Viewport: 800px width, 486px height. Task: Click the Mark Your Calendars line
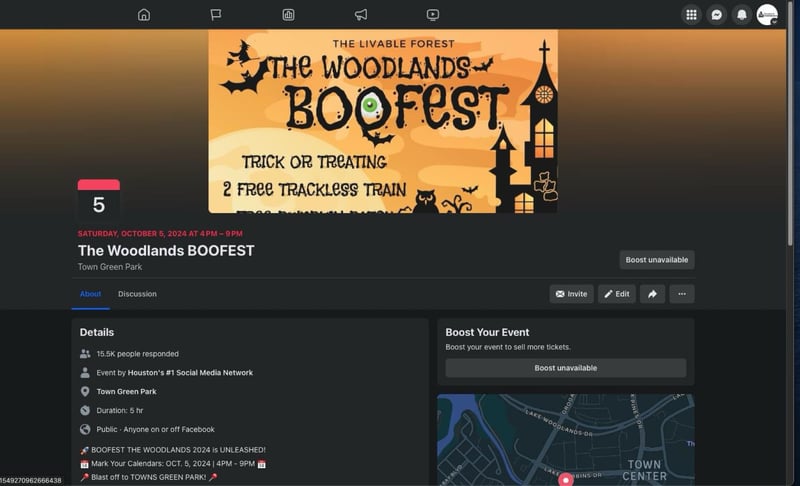coord(173,464)
